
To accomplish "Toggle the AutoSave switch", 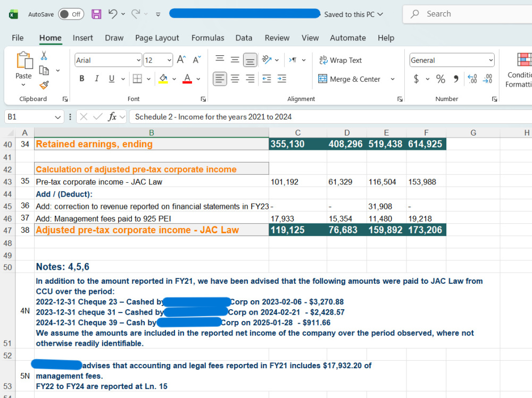I will pyautogui.click(x=71, y=14).
